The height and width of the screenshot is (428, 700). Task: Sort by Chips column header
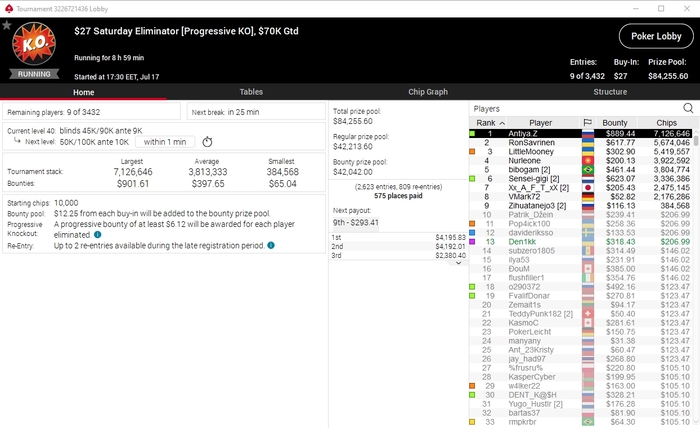pos(666,123)
